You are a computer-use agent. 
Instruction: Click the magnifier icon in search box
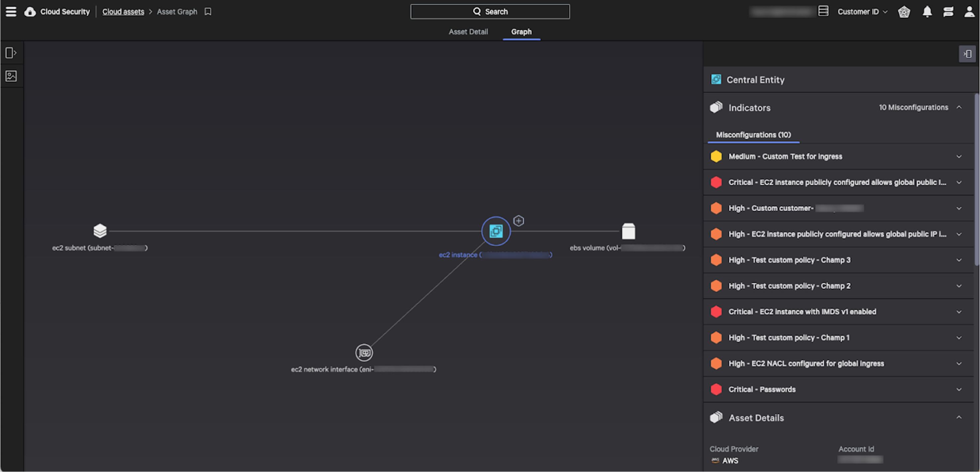click(477, 11)
